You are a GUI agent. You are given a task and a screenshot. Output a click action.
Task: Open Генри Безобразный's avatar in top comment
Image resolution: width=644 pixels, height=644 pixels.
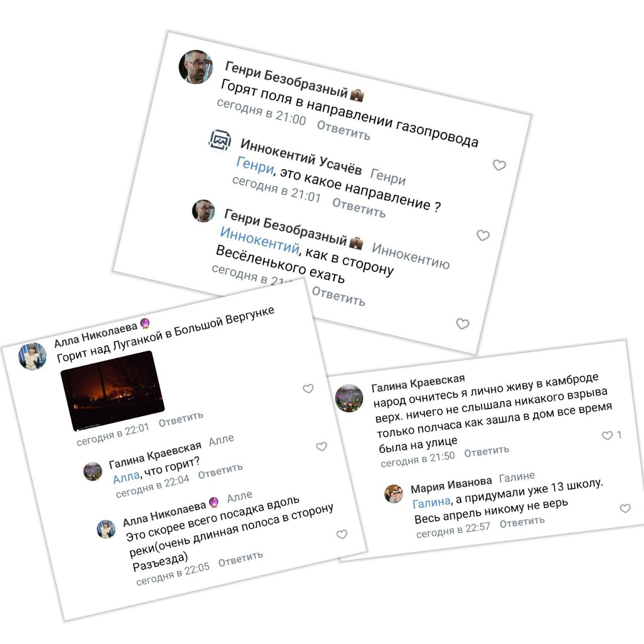point(196,66)
